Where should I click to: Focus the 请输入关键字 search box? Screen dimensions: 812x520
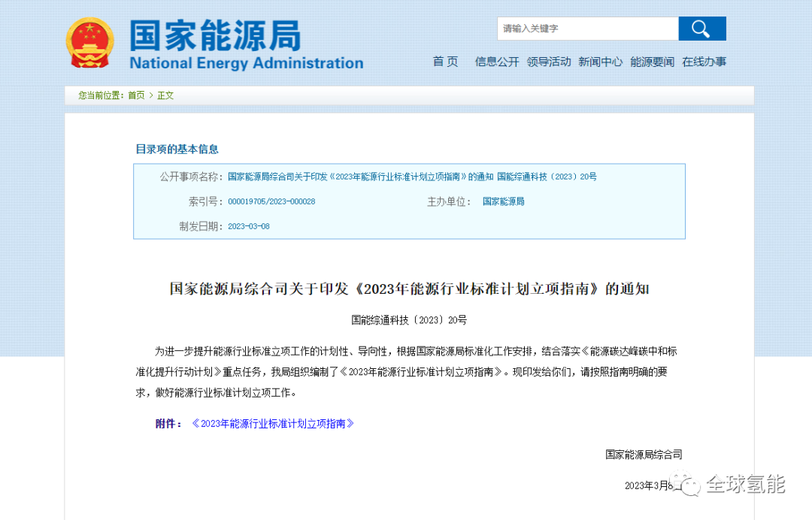pos(587,29)
